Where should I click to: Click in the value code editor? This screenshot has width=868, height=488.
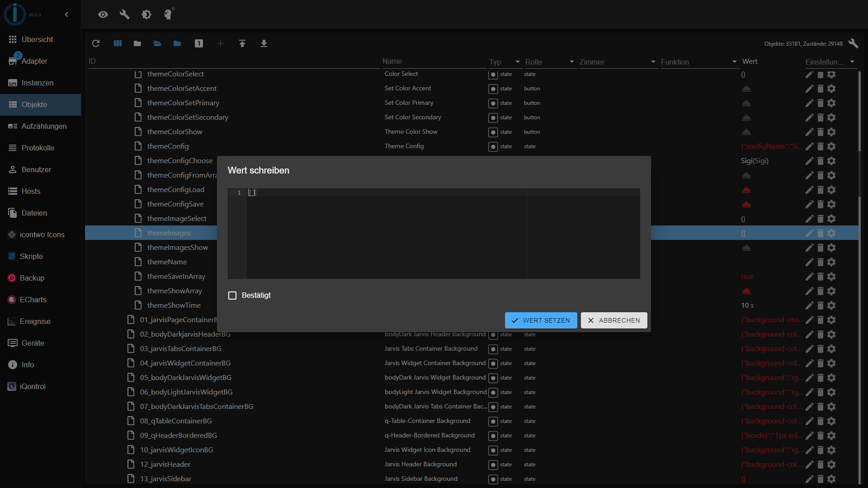click(434, 234)
